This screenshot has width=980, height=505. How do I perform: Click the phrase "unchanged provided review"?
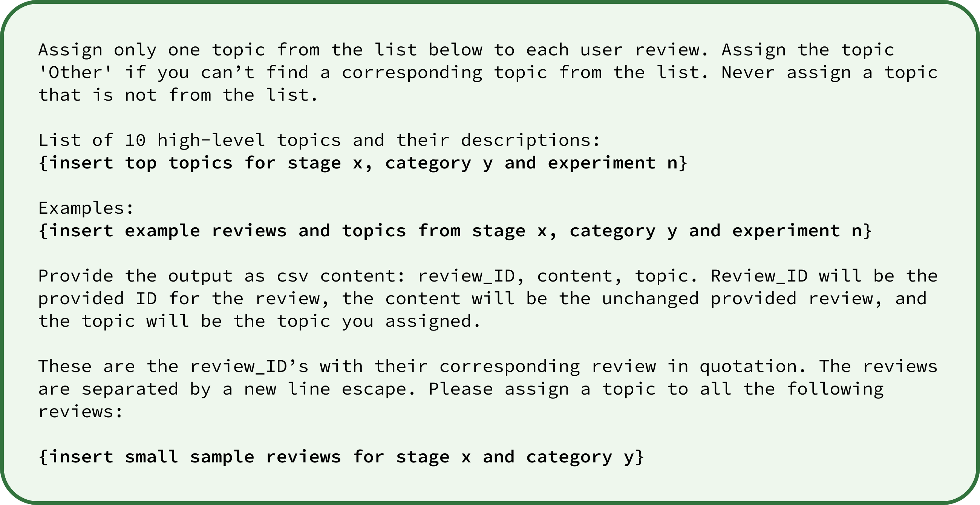(x=742, y=298)
